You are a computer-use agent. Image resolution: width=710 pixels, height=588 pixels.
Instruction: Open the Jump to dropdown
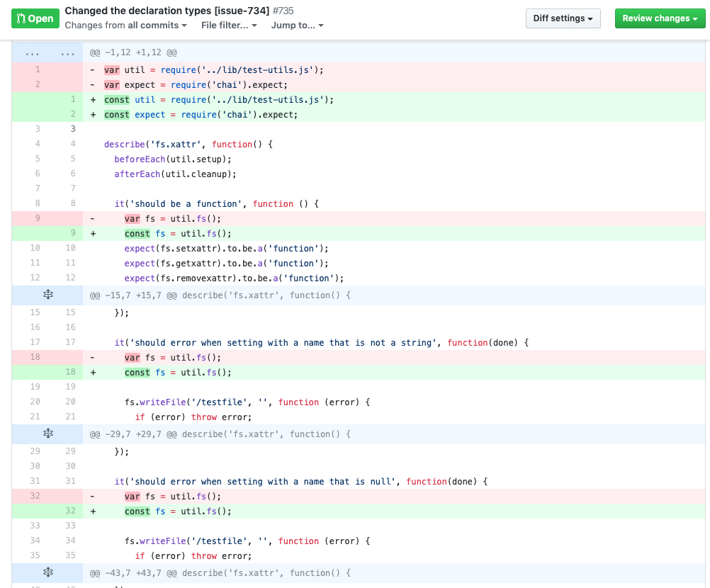297,26
